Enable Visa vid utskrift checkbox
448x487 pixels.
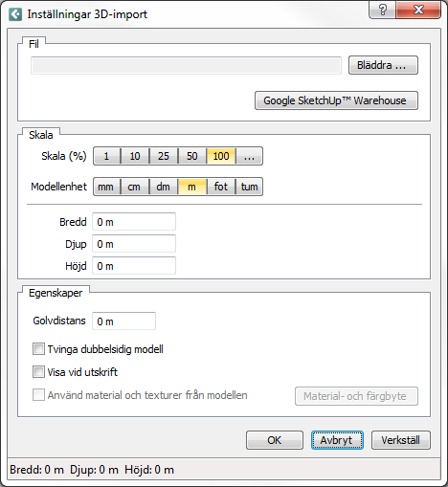tap(38, 372)
